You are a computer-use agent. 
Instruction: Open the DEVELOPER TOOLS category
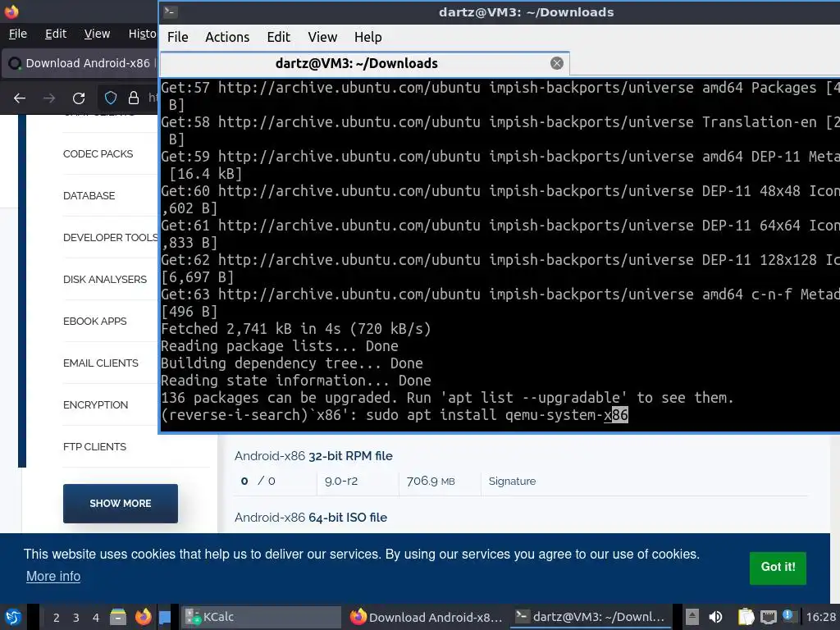111,238
